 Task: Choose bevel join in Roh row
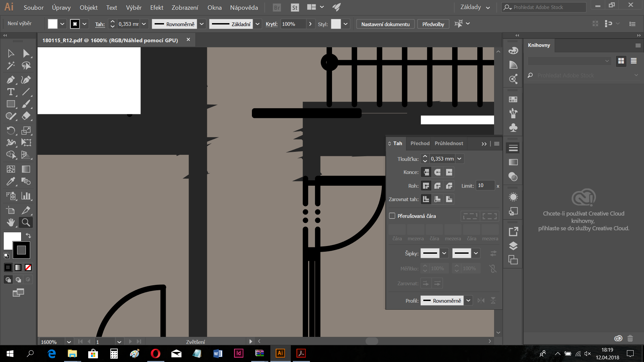pos(449,186)
